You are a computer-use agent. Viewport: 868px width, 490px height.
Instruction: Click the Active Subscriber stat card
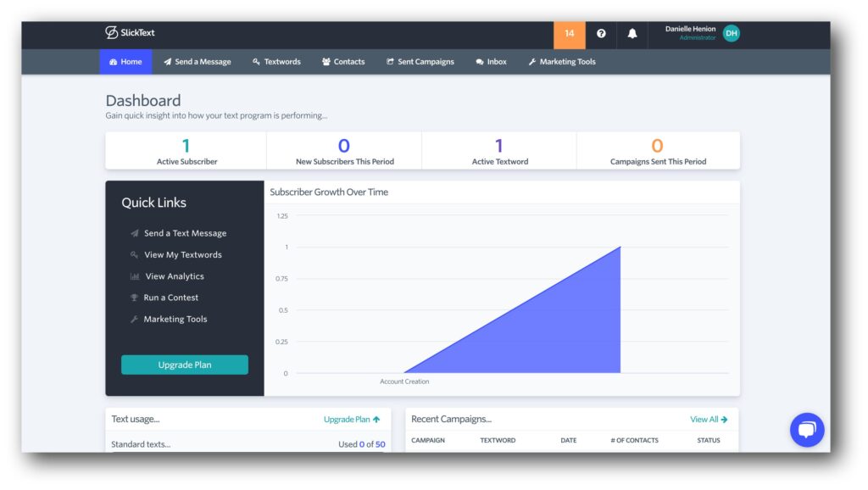pyautogui.click(x=185, y=150)
